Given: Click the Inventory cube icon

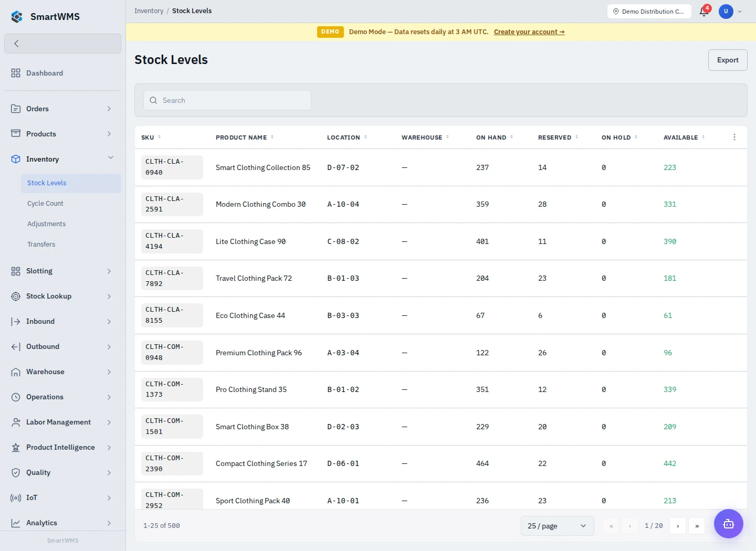Looking at the screenshot, I should tap(16, 159).
